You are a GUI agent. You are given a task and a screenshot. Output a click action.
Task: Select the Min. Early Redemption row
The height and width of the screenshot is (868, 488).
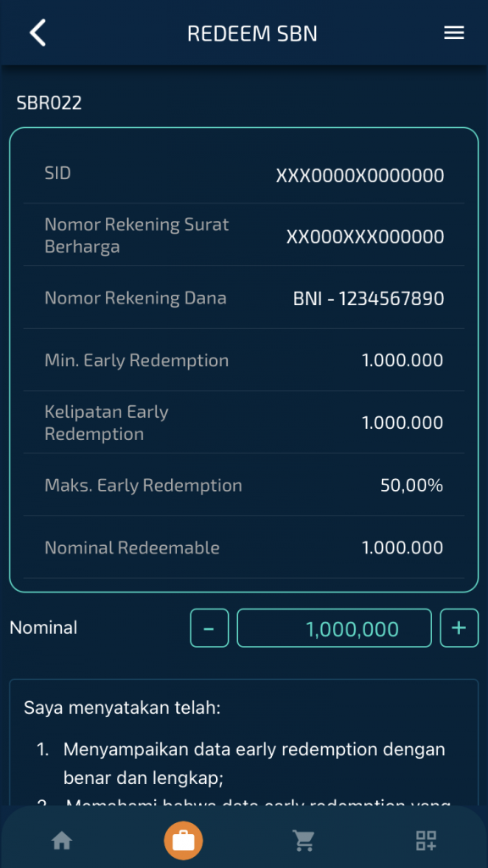[244, 360]
